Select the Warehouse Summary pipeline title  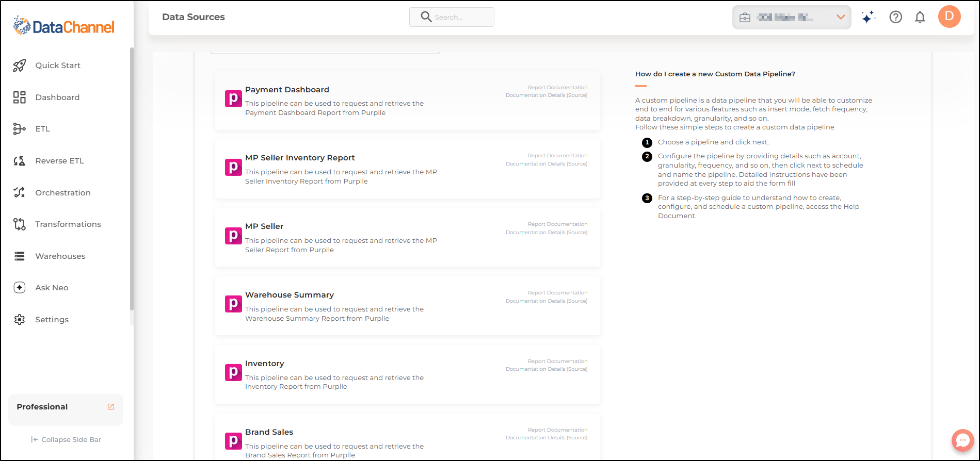[x=290, y=295]
